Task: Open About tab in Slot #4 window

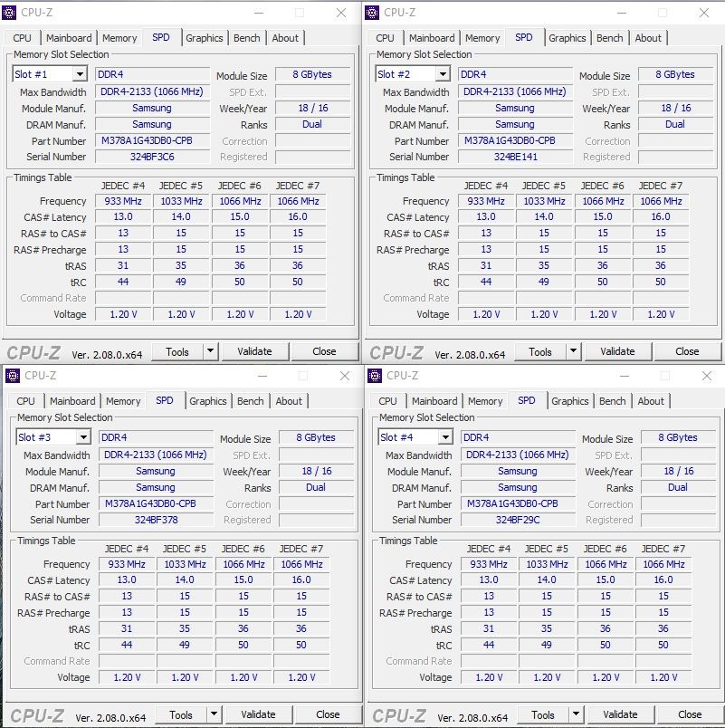Action: tap(651, 401)
